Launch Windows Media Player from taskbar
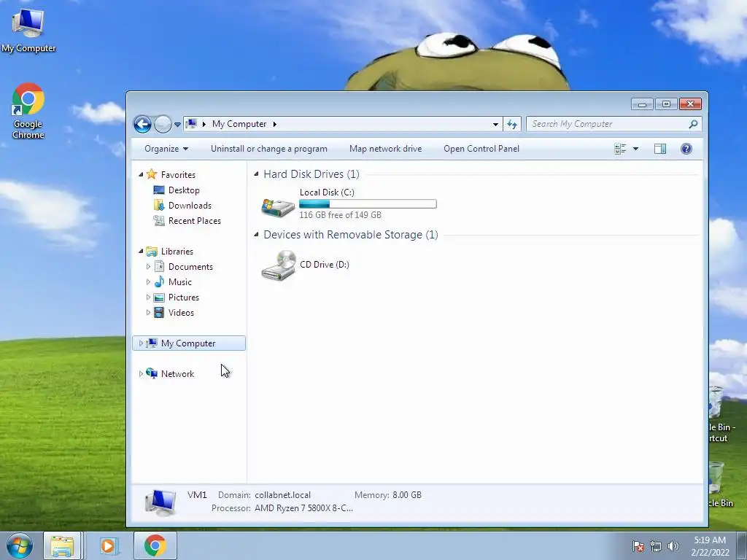Viewport: 747px width, 560px height. (x=108, y=545)
